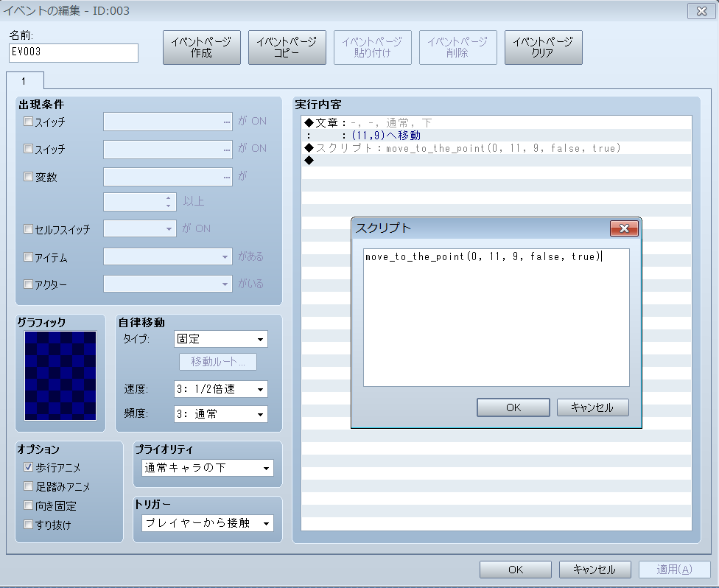This screenshot has height=588, width=719.
Task: Close the スクリプト dialog with the X
Action: point(624,228)
